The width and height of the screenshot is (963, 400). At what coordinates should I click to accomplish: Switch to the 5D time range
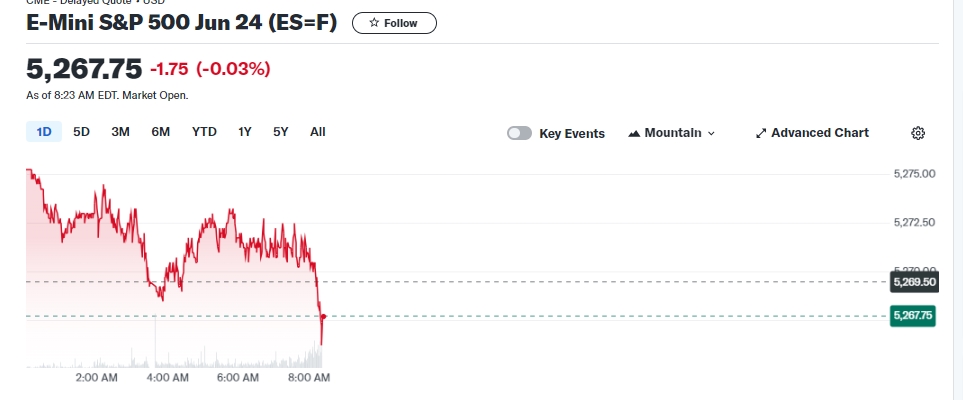tap(82, 132)
